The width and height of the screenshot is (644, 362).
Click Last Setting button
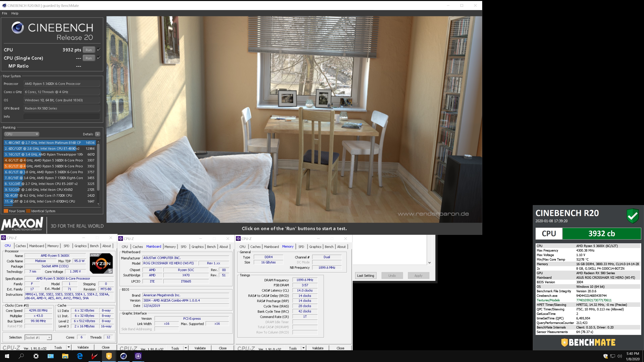(x=365, y=276)
